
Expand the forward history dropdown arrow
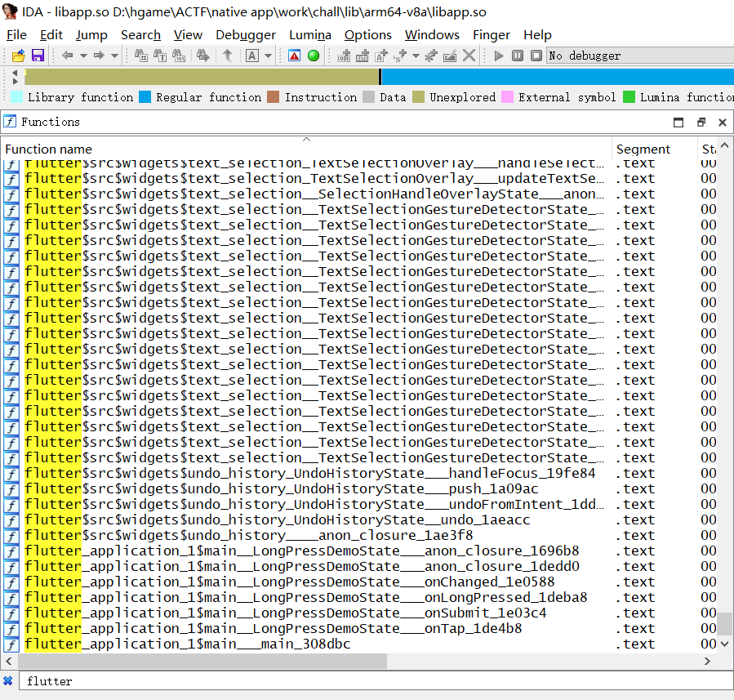[114, 56]
